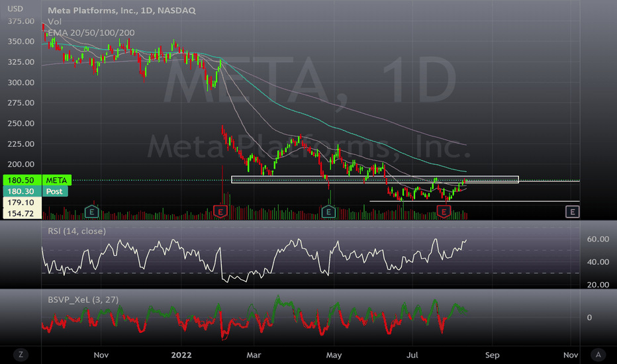Click the 200.00 price scale value
This screenshot has height=364, width=617.
tap(21, 164)
